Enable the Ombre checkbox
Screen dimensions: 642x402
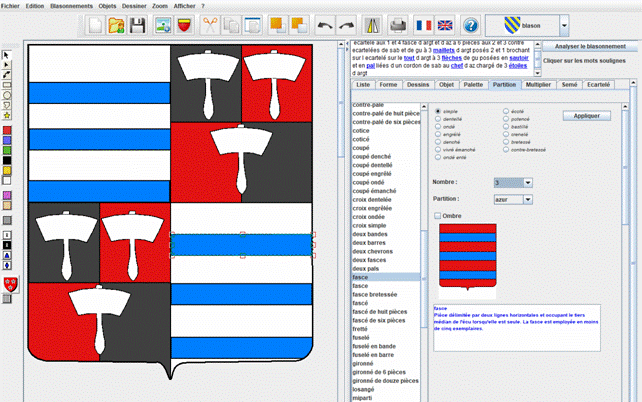tap(438, 215)
